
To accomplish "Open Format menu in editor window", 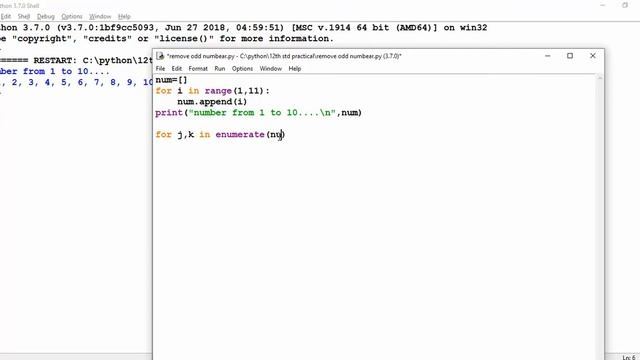I will tap(198, 69).
